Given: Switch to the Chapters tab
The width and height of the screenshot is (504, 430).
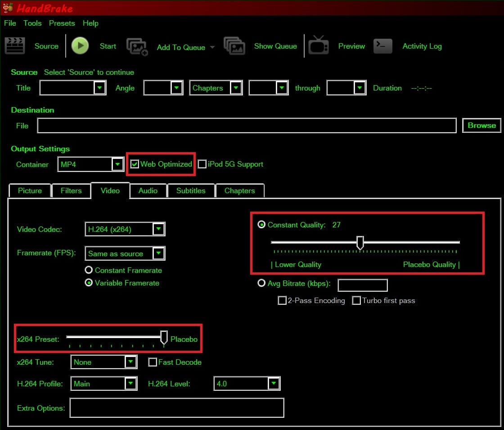Looking at the screenshot, I should pyautogui.click(x=240, y=191).
